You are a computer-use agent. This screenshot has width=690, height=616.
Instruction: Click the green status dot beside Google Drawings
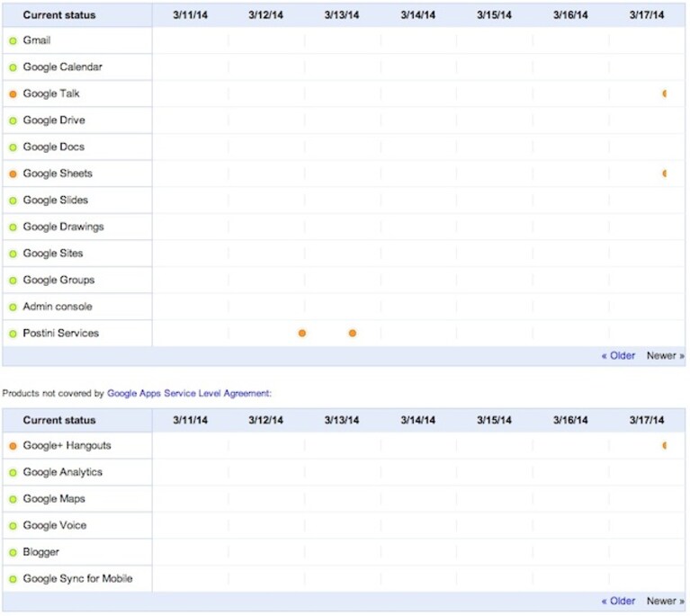[13, 228]
